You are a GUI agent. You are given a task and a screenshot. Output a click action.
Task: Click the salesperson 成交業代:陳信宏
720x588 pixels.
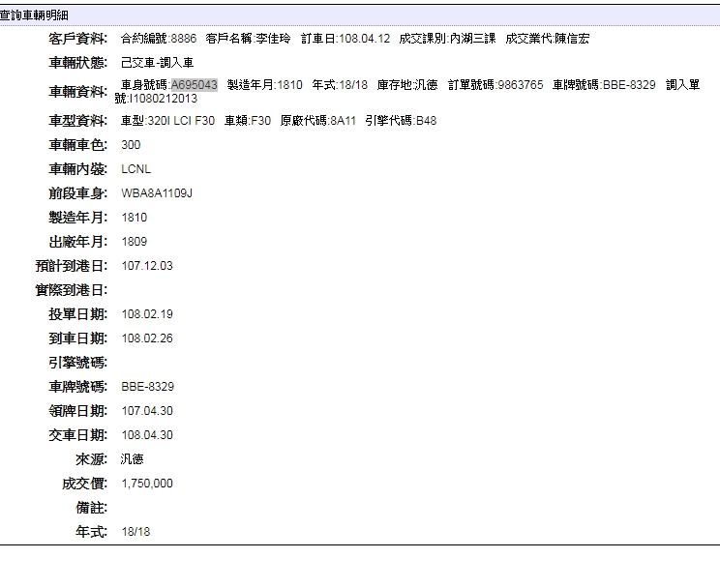(548, 39)
